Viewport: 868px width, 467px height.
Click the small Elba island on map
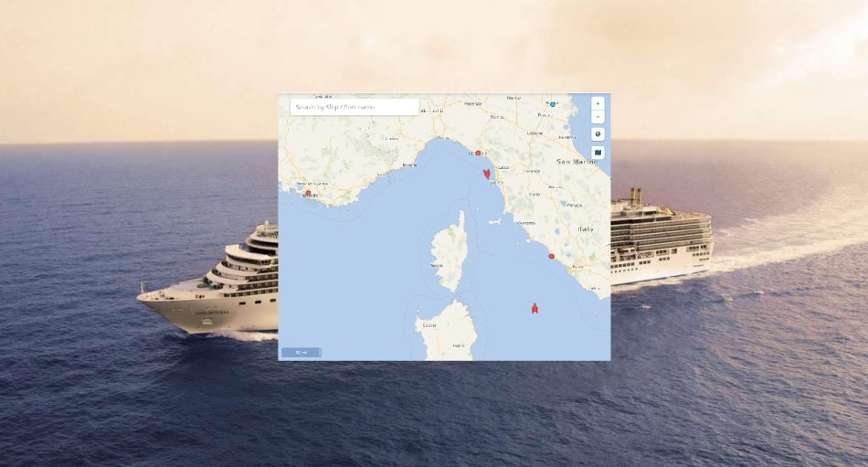(495, 221)
